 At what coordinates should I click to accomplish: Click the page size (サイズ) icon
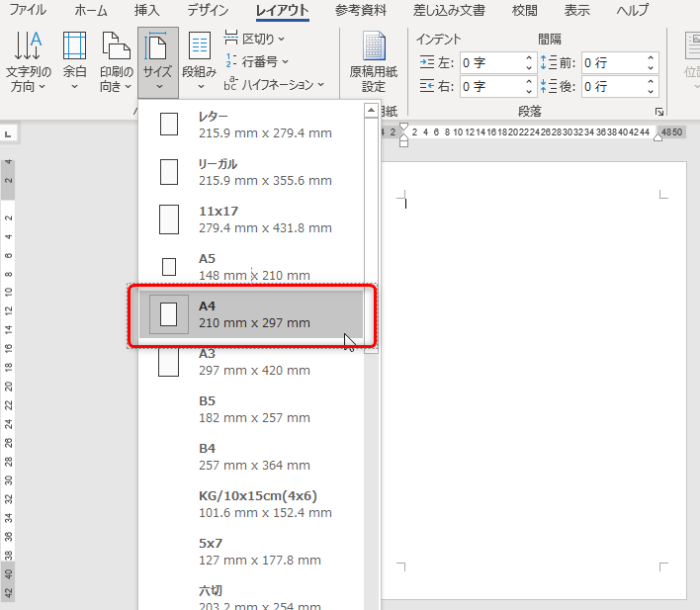[x=157, y=60]
